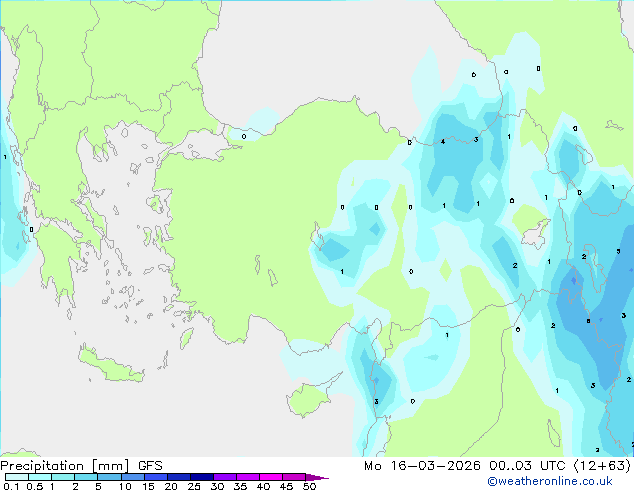Pick legend swatch between 45 and 50

click(294, 477)
